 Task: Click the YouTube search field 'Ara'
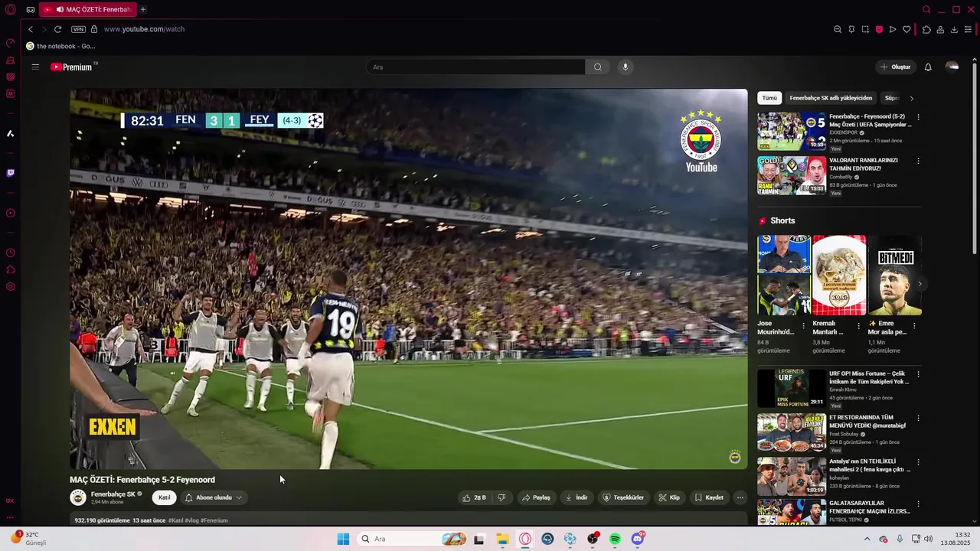475,67
